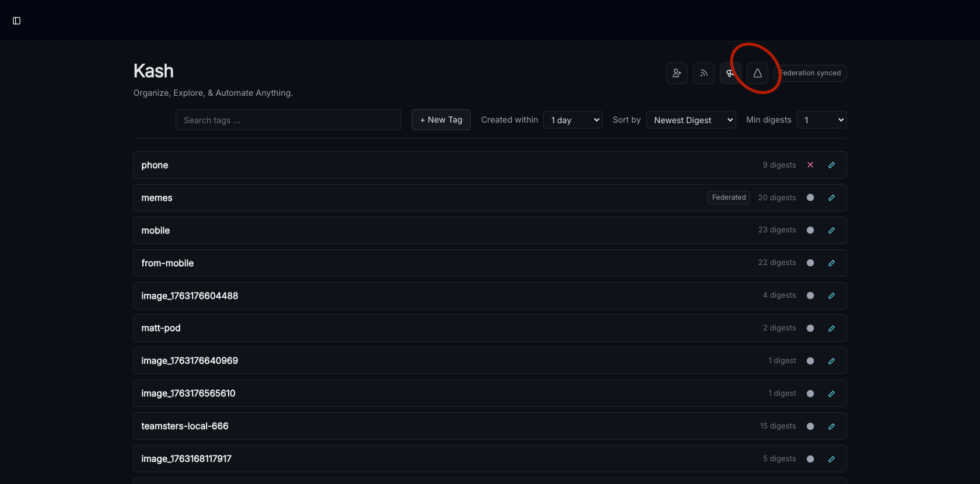This screenshot has height=484, width=980.
Task: Open the RSS feed icon
Action: pyautogui.click(x=703, y=74)
